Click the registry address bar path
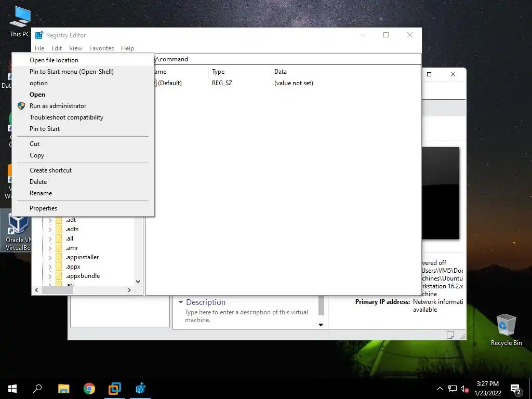The height and width of the screenshot is (399, 532). [287, 59]
